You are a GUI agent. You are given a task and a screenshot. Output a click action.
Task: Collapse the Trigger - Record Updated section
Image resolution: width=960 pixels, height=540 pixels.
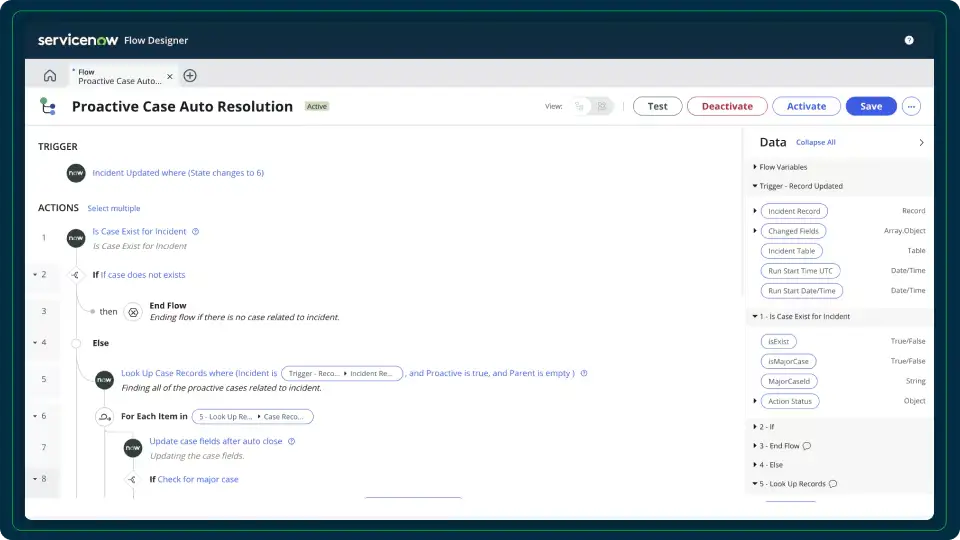click(755, 186)
